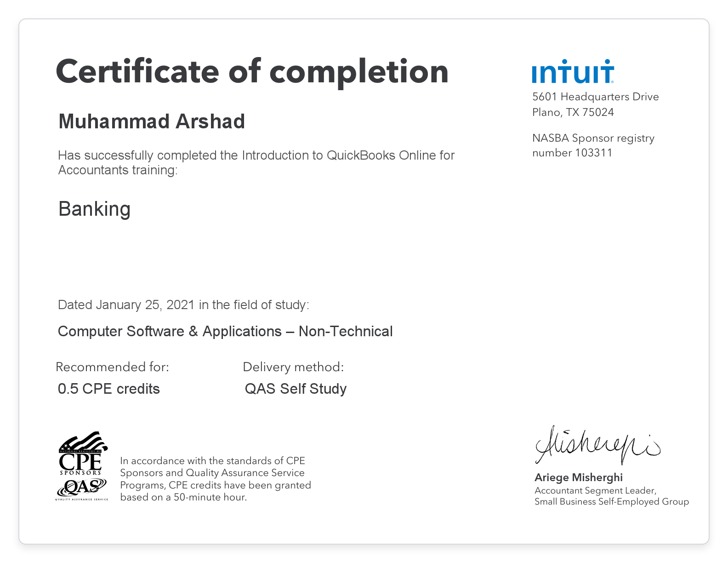Click the Intuit logo
728x563 pixels.
point(573,71)
